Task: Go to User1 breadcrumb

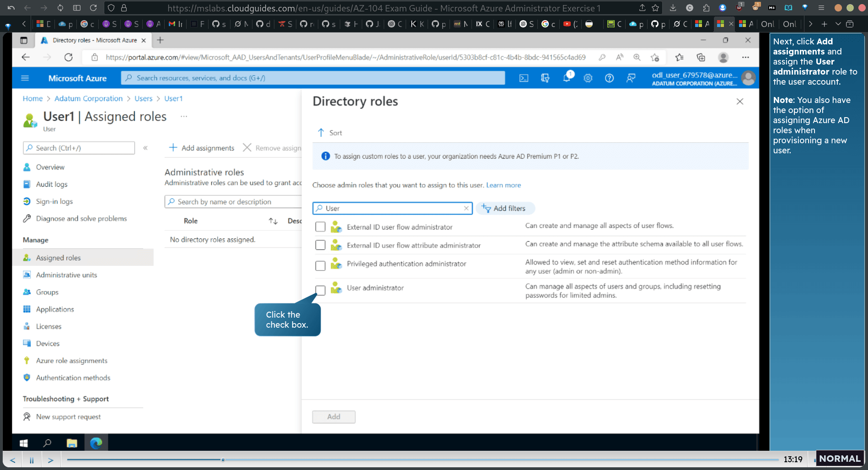Action: point(173,98)
